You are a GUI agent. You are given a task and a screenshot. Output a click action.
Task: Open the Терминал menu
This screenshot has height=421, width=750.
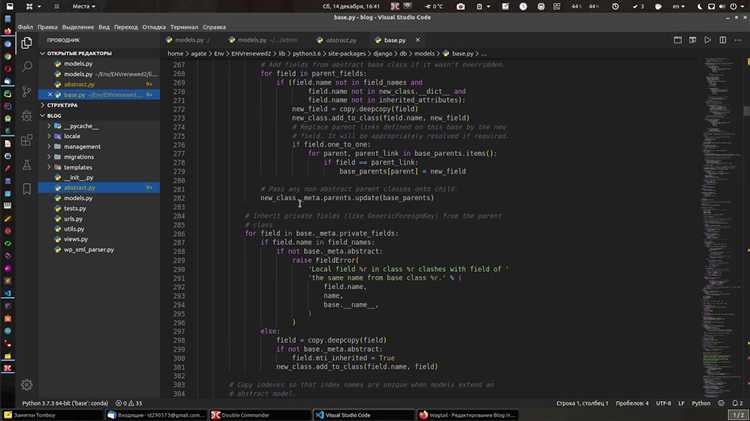(184, 27)
